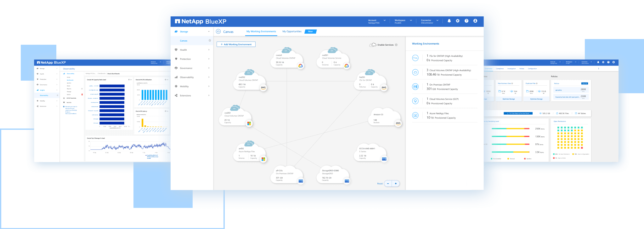Open kebab menu in right governance window

(598, 68)
